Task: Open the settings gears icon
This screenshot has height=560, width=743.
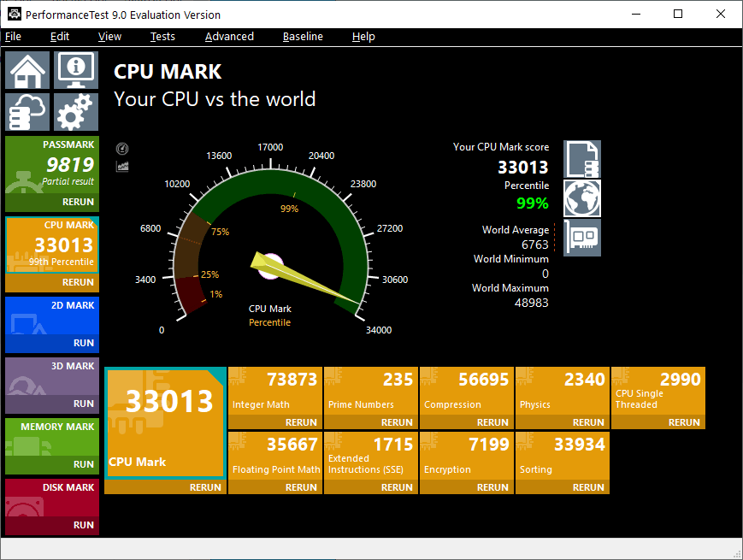Action: (x=76, y=112)
